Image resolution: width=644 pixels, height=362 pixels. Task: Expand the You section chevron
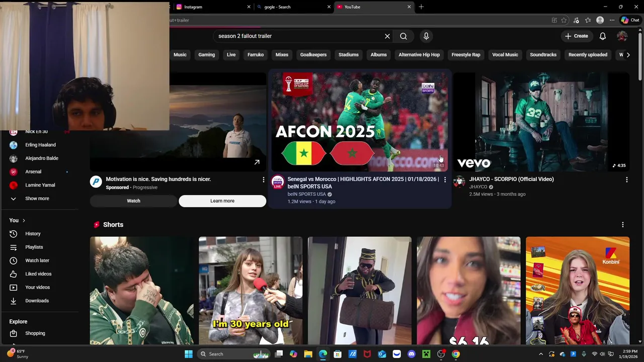pos(24,221)
